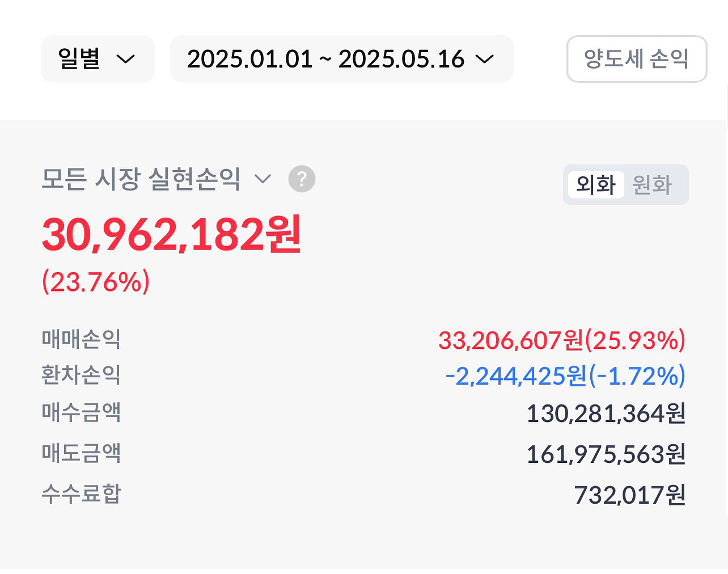Image resolution: width=728 pixels, height=574 pixels.
Task: Click the total profit 30,962,182원
Action: tap(172, 235)
